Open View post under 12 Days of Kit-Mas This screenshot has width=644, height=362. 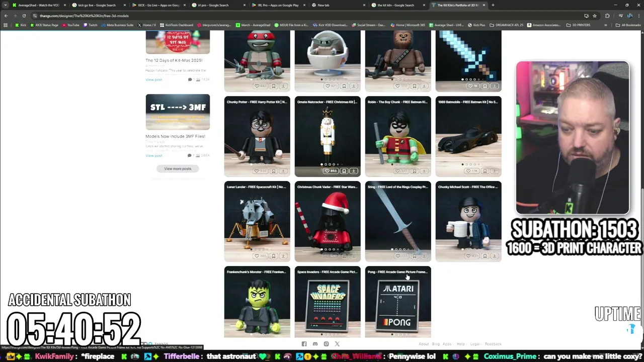[x=154, y=79]
